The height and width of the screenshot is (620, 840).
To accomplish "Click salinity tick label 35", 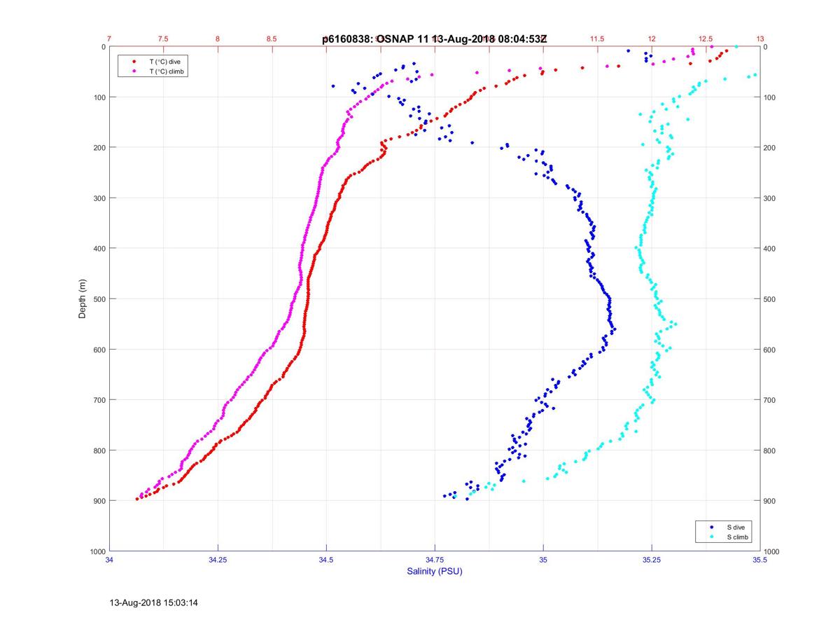I will (x=543, y=560).
